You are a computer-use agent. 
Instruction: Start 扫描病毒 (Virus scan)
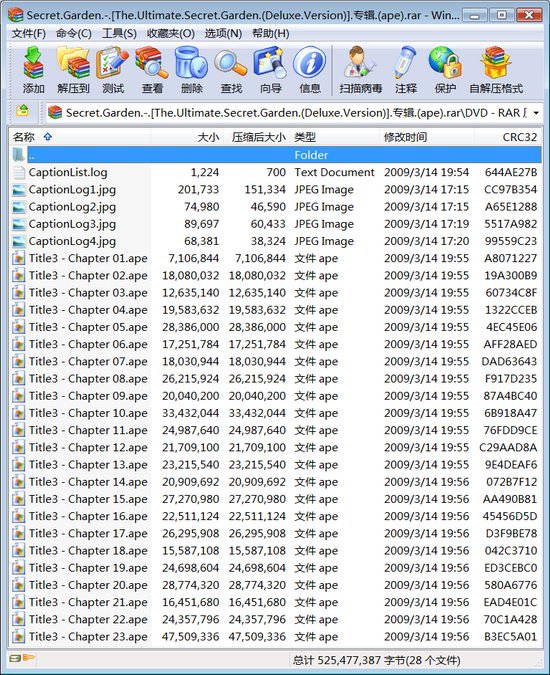click(361, 70)
